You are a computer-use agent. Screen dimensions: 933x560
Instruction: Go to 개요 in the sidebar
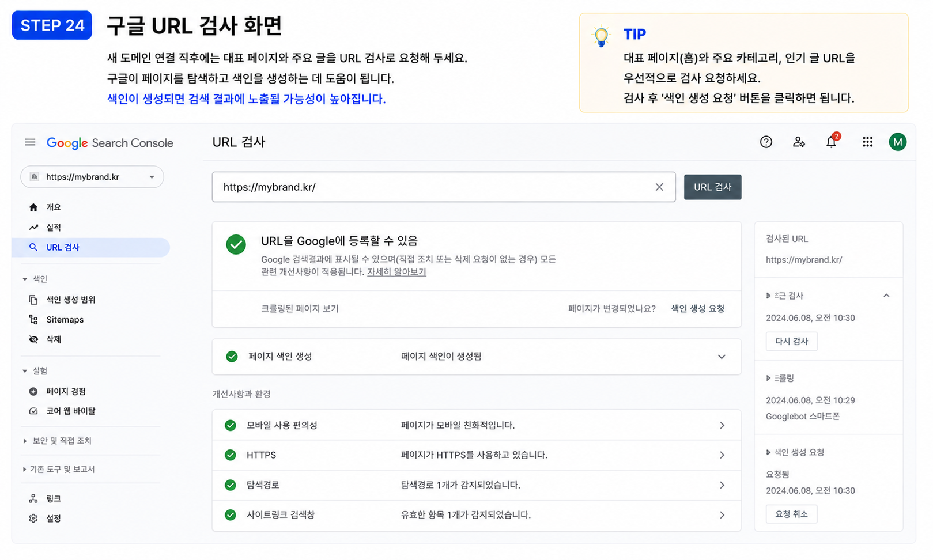click(54, 207)
